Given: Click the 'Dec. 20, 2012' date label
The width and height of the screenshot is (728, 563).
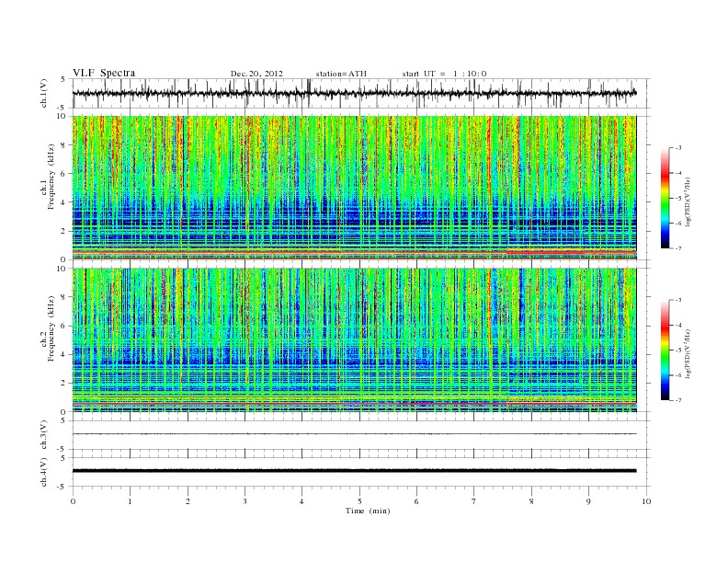Looking at the screenshot, I should [256, 74].
